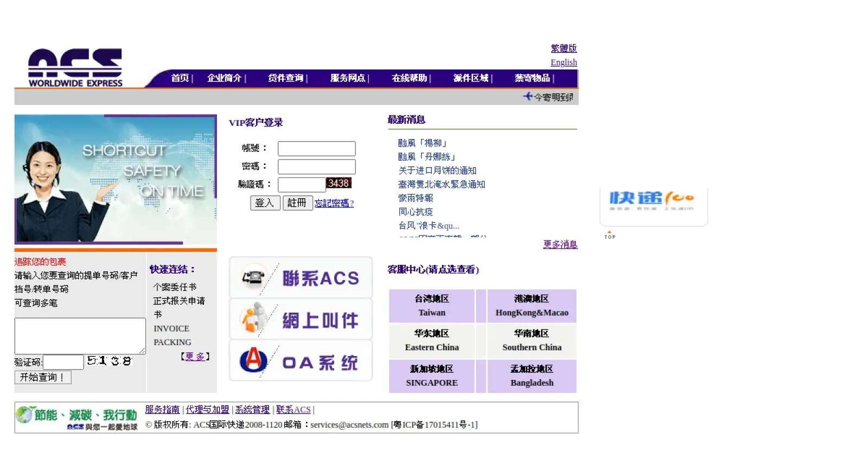Click the 節能減碳 eco banner in footer

tap(76, 417)
